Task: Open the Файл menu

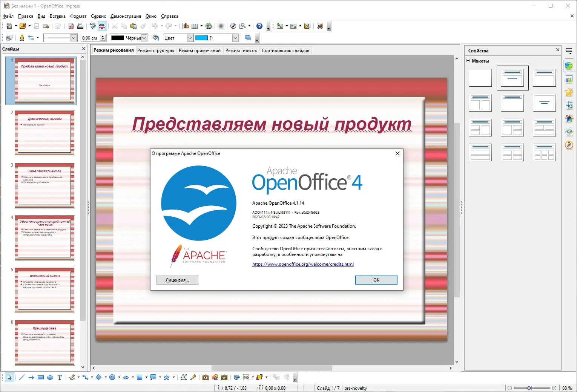Action: click(8, 16)
